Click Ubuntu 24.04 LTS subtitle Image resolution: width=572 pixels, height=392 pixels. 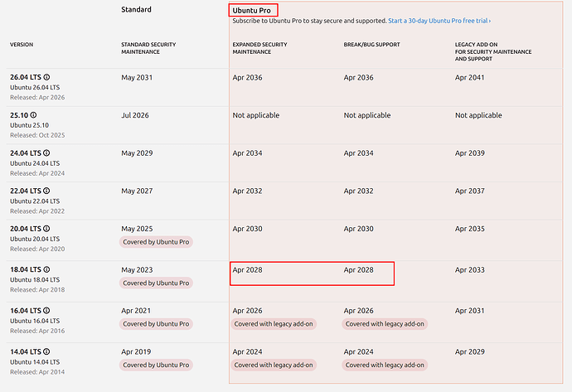[35, 163]
